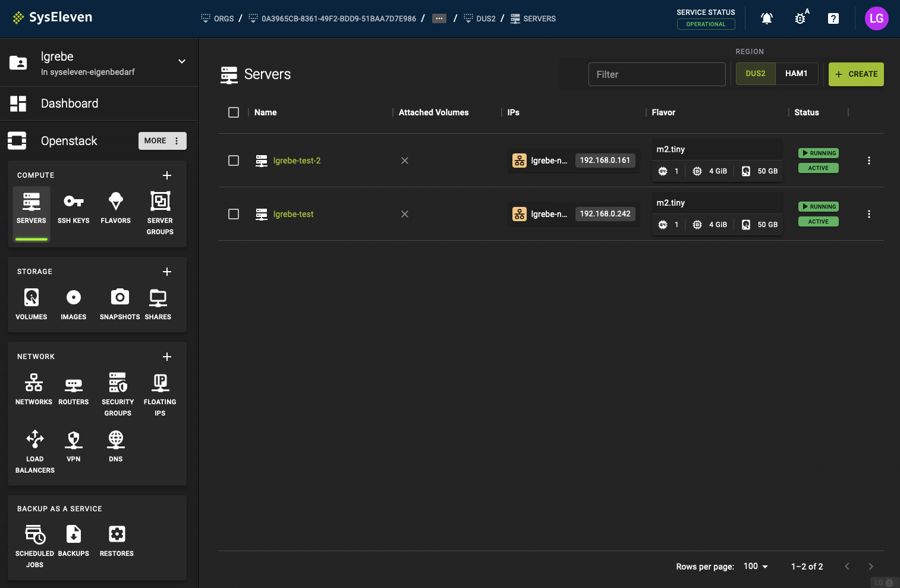The height and width of the screenshot is (588, 900).
Task: Open Security Groups page
Action: (118, 396)
